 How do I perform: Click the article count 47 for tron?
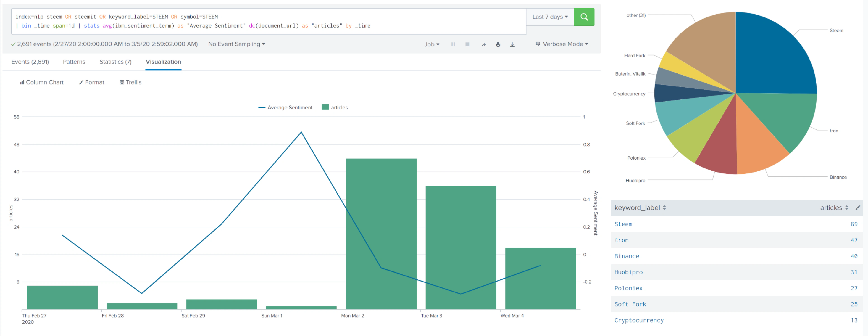[x=854, y=240]
